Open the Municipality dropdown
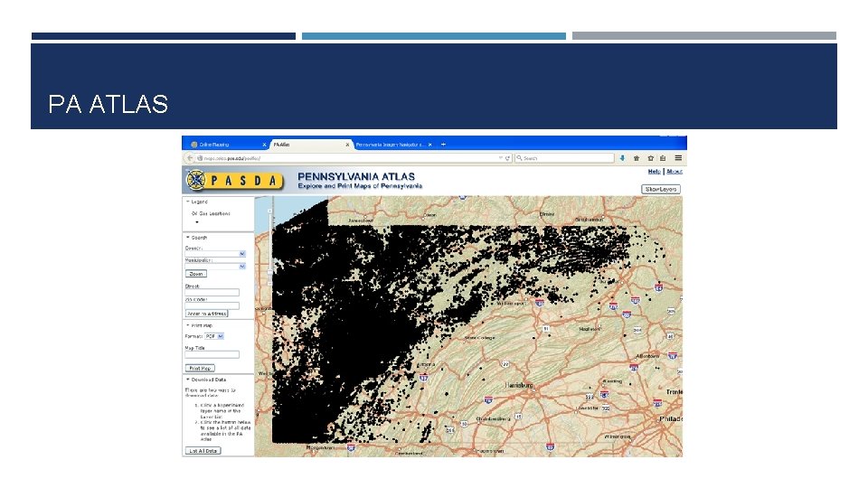 (x=215, y=266)
